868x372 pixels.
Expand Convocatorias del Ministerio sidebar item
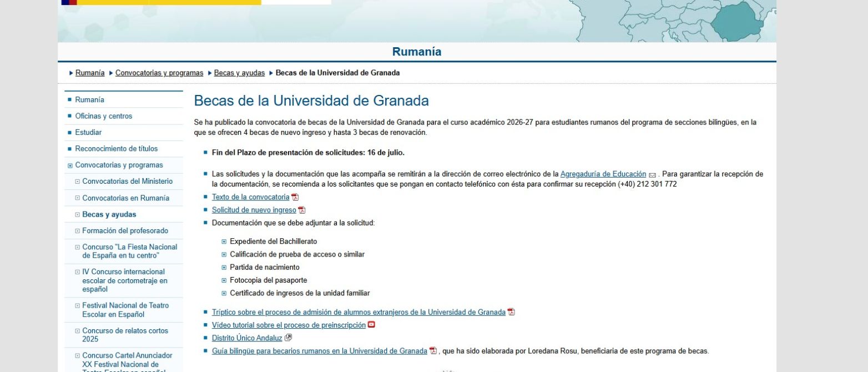coord(78,182)
